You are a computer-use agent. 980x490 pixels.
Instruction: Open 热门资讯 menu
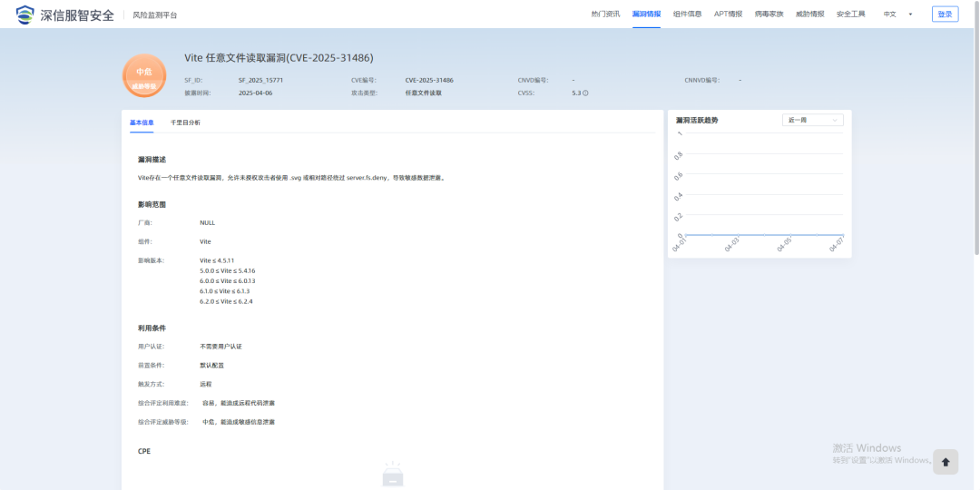tap(605, 14)
